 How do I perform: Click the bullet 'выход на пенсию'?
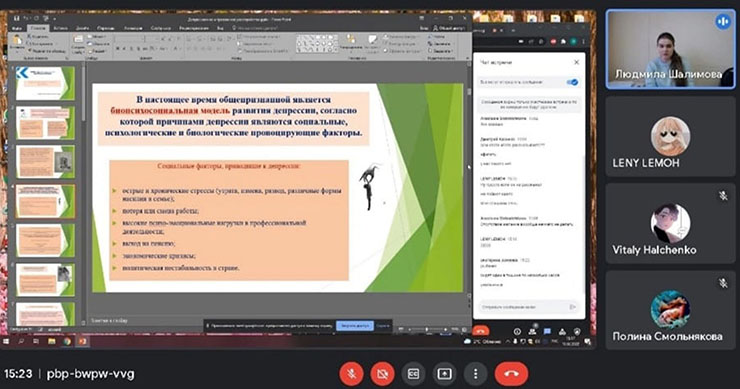pyautogui.click(x=149, y=244)
